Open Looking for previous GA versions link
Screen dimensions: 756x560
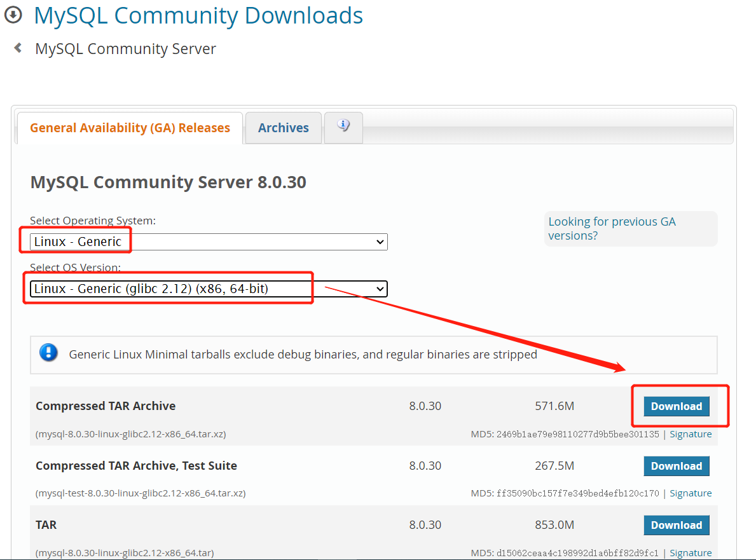click(612, 228)
